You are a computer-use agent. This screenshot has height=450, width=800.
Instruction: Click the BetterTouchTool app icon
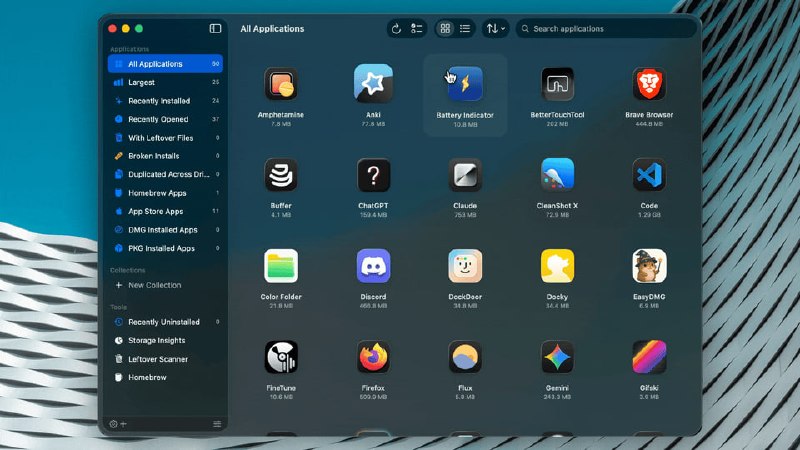557,84
